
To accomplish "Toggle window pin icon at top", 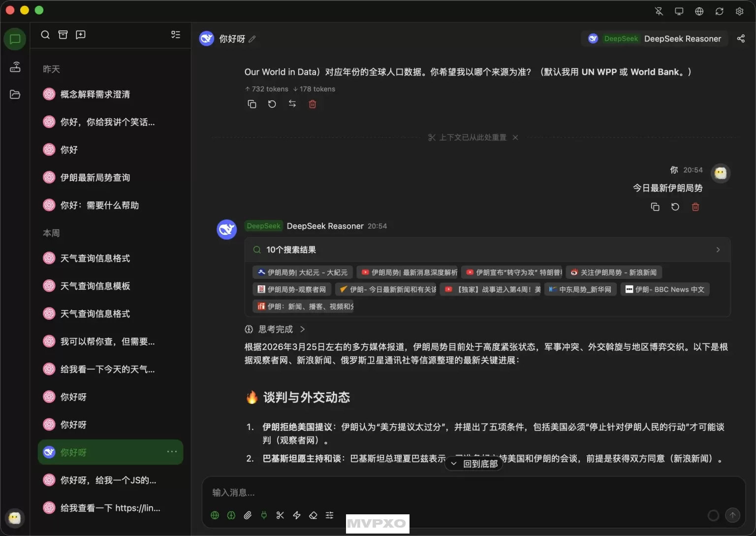I will pyautogui.click(x=659, y=11).
